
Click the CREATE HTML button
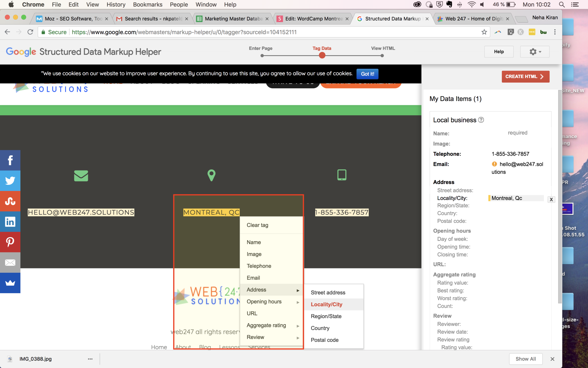pos(525,77)
